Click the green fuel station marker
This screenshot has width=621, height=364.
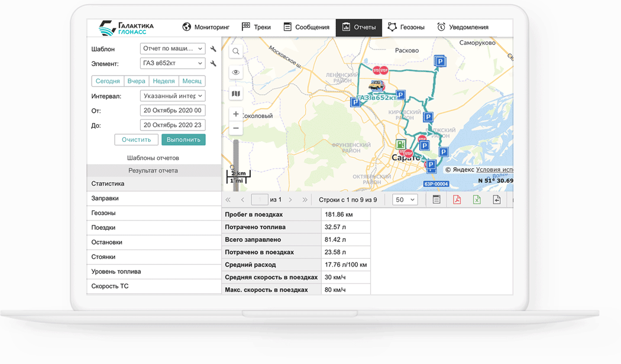point(401,144)
